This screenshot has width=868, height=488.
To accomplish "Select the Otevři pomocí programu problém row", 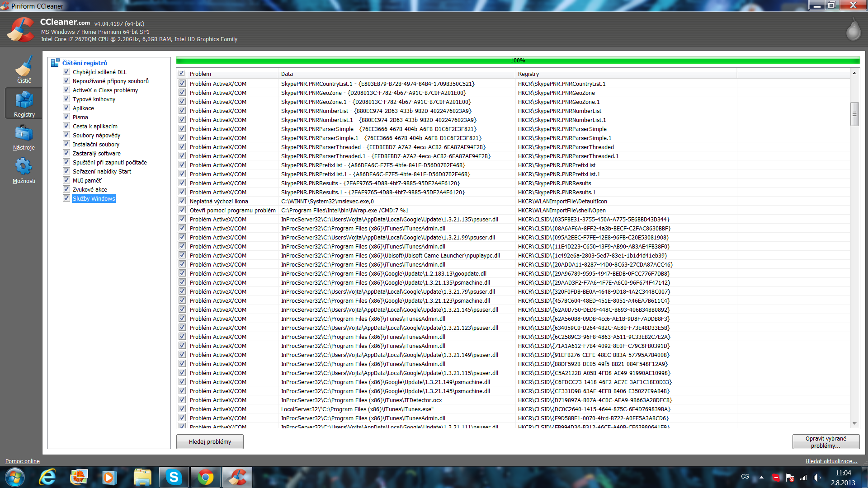I will (513, 210).
